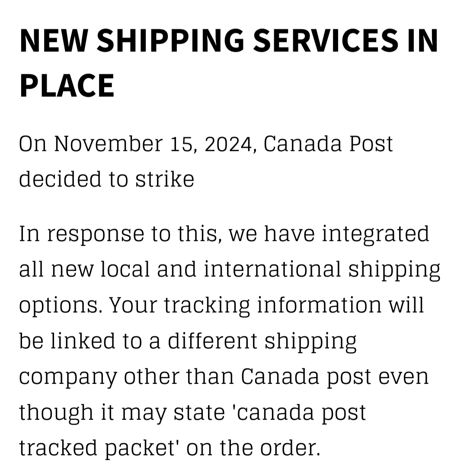Click the phrase "decided to strike"
This screenshot has height=476, width=467.
coord(106,179)
